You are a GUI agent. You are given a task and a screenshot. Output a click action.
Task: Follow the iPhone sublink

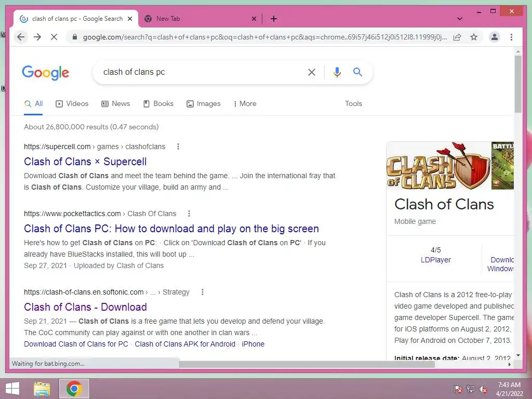(253, 344)
